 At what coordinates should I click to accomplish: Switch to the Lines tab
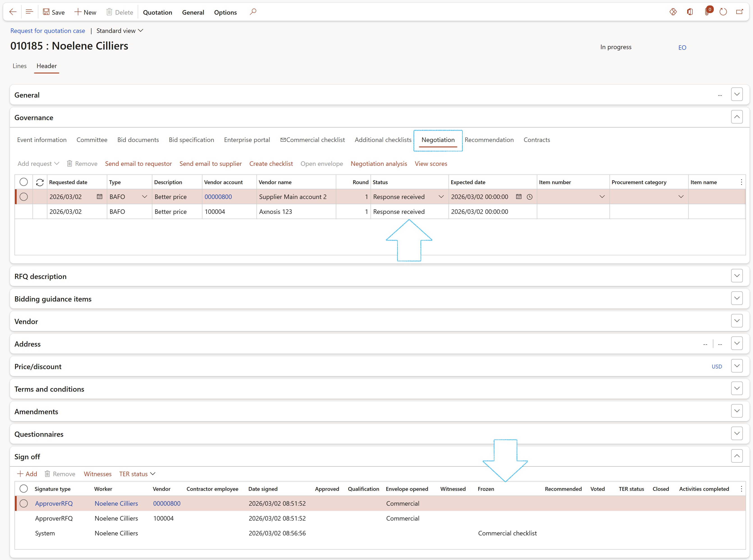[x=19, y=66]
